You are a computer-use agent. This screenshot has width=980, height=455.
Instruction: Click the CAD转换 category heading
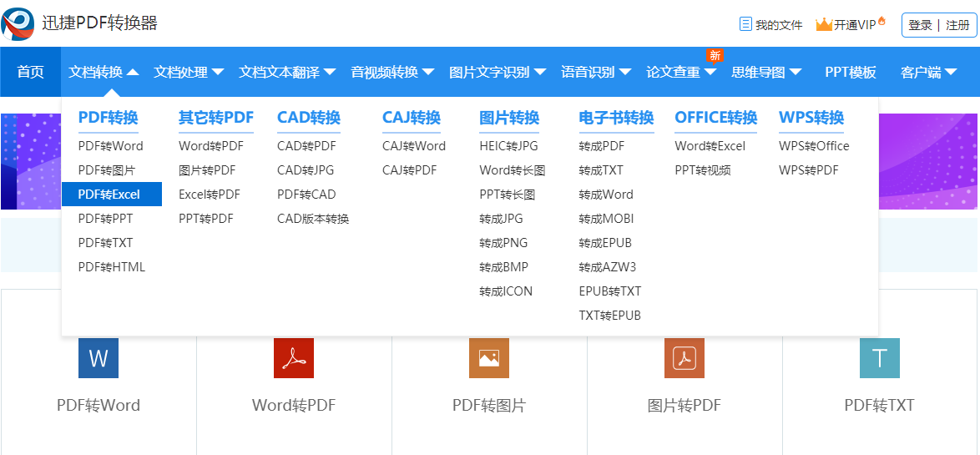coord(309,118)
